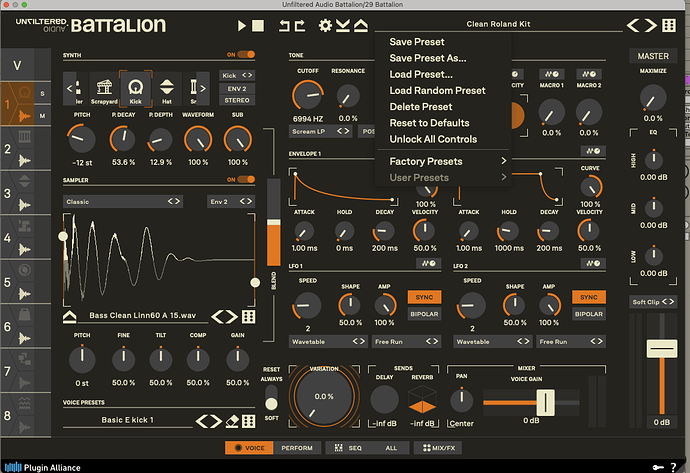Click the reverb cube send control
The height and width of the screenshot is (473, 690).
pyautogui.click(x=422, y=400)
